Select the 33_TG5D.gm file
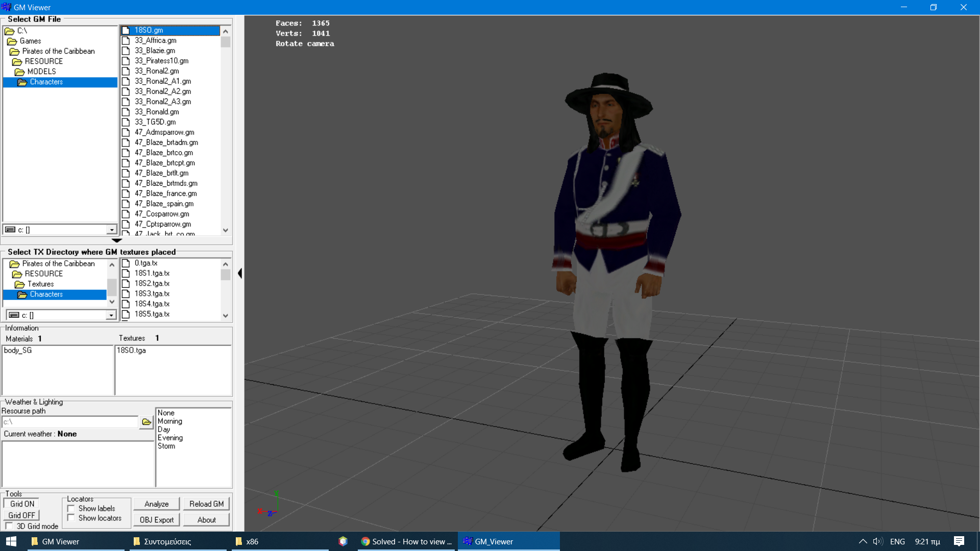 click(155, 122)
